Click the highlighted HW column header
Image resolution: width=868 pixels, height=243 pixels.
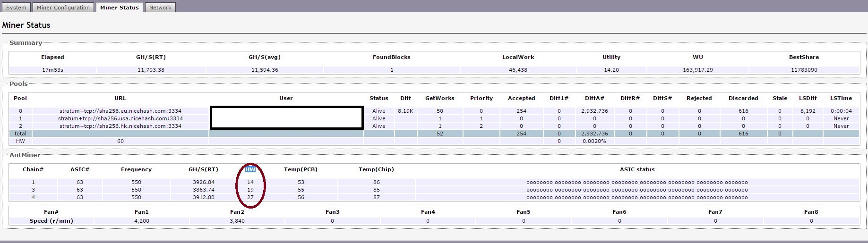pos(250,169)
